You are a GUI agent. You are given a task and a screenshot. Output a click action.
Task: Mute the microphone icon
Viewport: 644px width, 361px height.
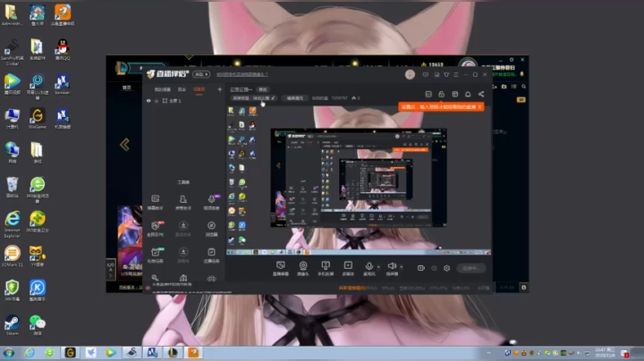coord(369,266)
